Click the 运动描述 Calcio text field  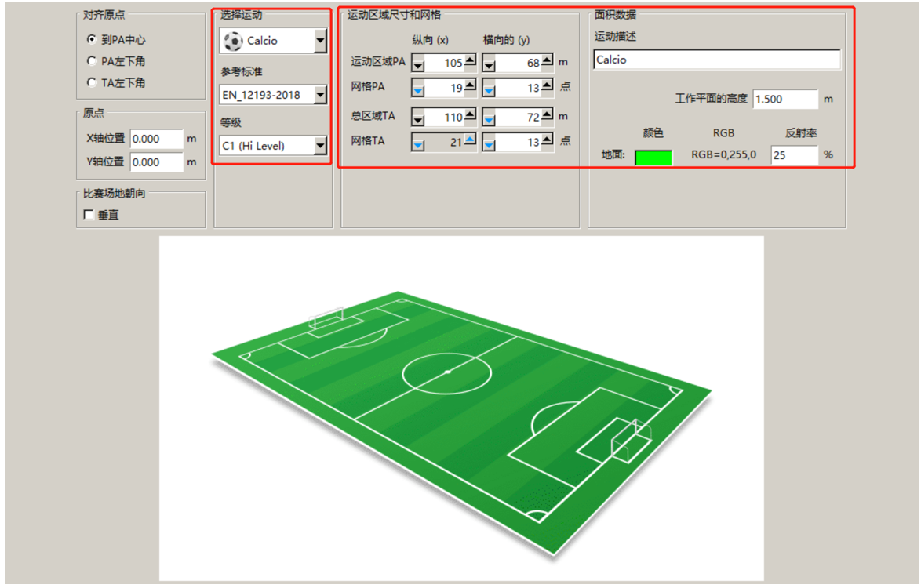click(716, 60)
